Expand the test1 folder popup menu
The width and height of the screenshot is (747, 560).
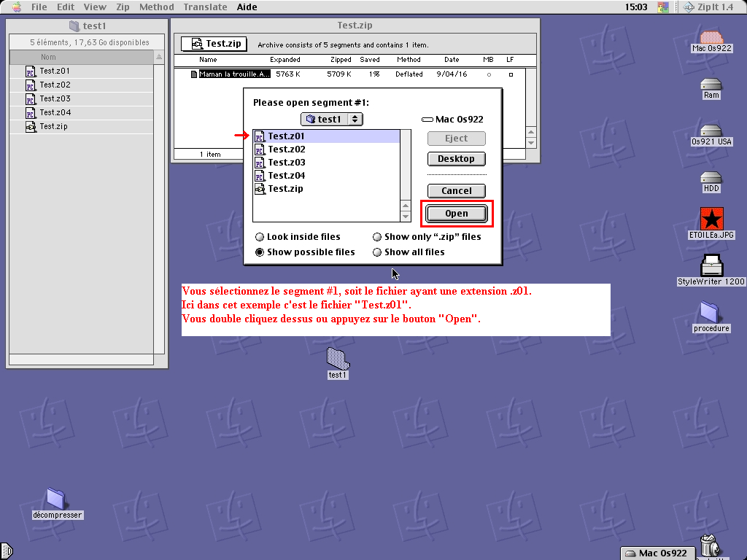point(332,119)
